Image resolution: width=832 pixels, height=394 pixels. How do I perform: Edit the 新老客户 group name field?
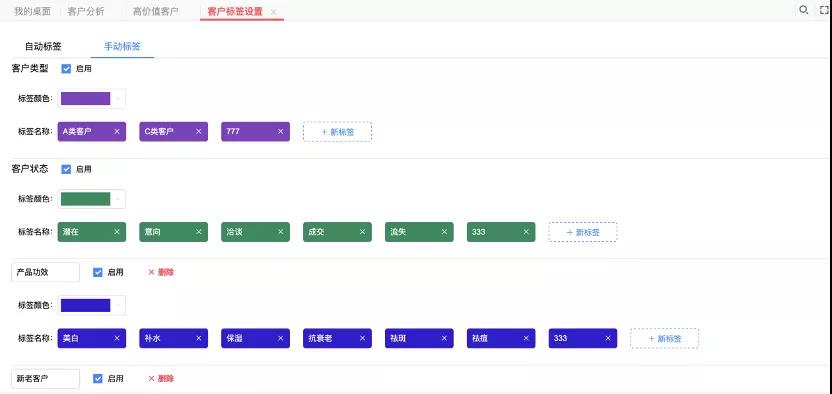coord(46,378)
